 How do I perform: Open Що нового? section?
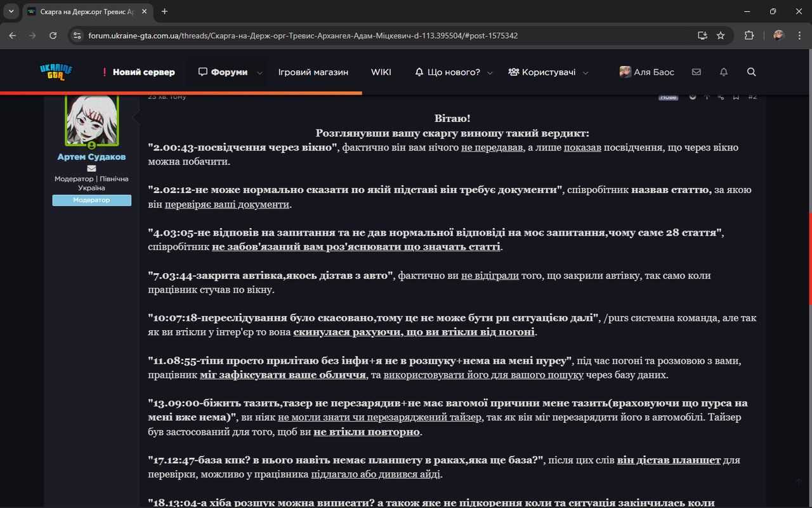(x=448, y=72)
